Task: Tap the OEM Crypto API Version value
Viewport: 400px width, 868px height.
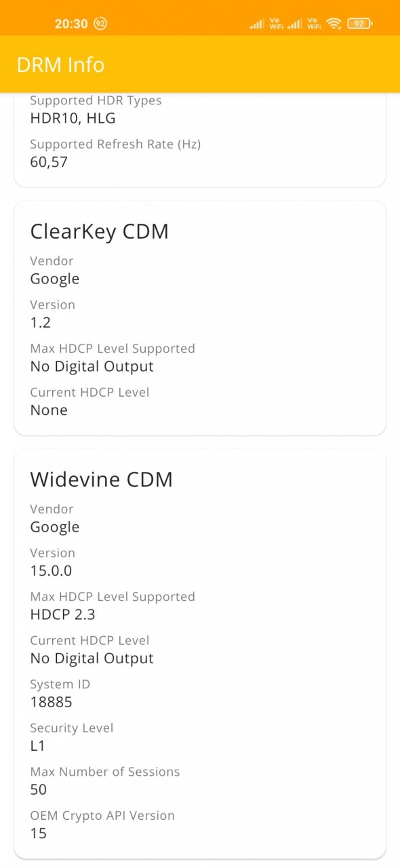Action: [39, 833]
